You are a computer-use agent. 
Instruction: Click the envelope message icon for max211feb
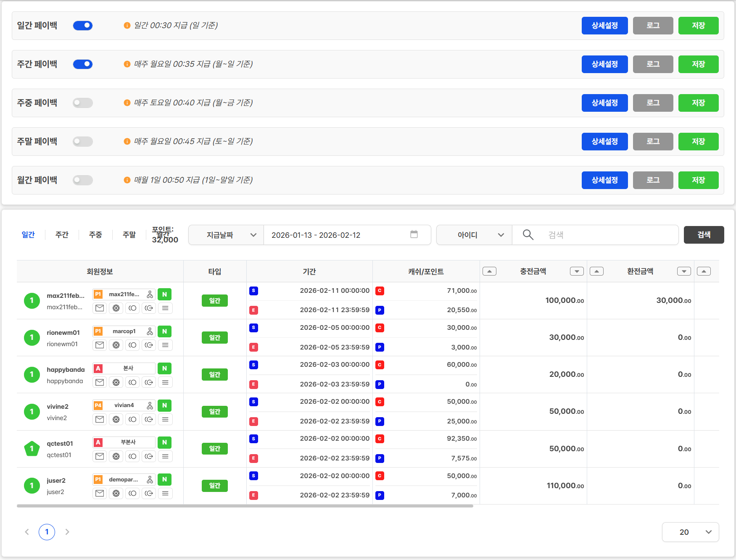(x=100, y=308)
